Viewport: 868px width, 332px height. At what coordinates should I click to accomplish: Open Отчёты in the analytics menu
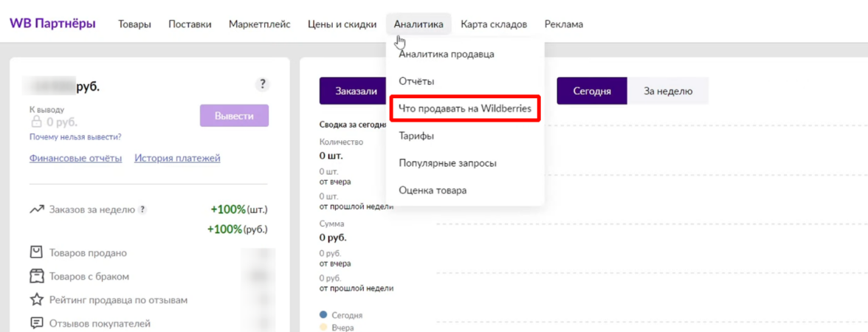tap(416, 81)
